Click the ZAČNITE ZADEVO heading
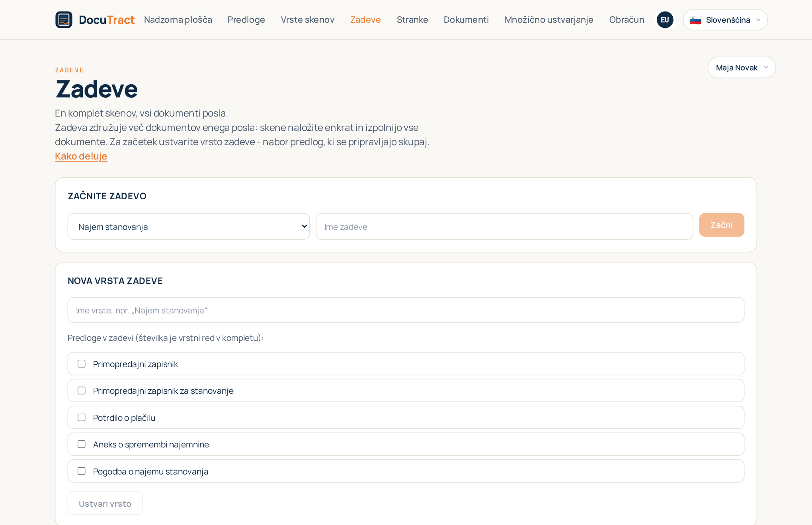 107,196
